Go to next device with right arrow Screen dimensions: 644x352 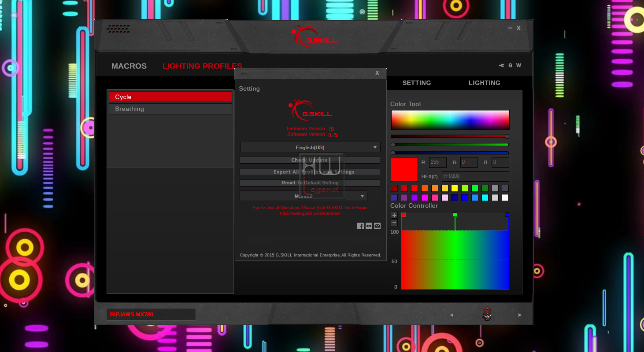(520, 315)
